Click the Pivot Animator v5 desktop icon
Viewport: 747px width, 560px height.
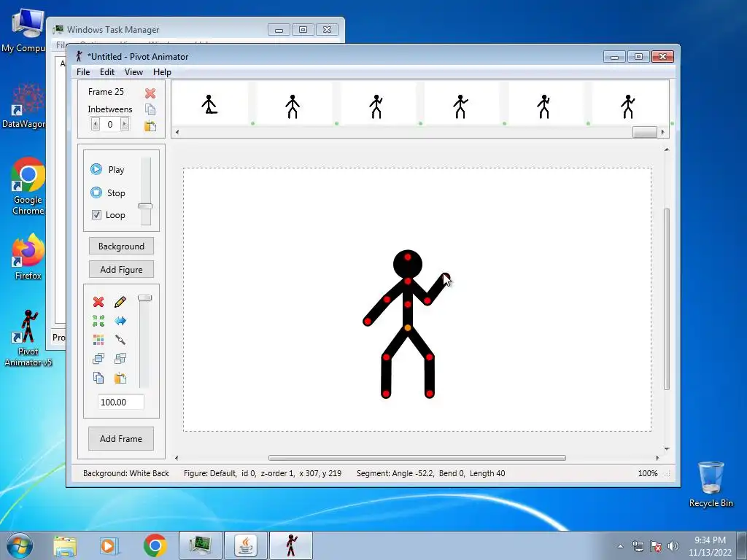[28, 338]
